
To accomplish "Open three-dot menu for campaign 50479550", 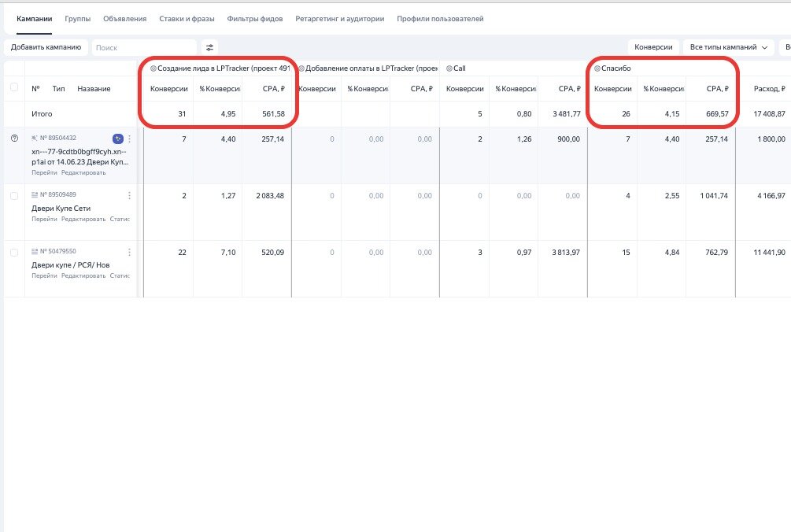I will [x=130, y=252].
